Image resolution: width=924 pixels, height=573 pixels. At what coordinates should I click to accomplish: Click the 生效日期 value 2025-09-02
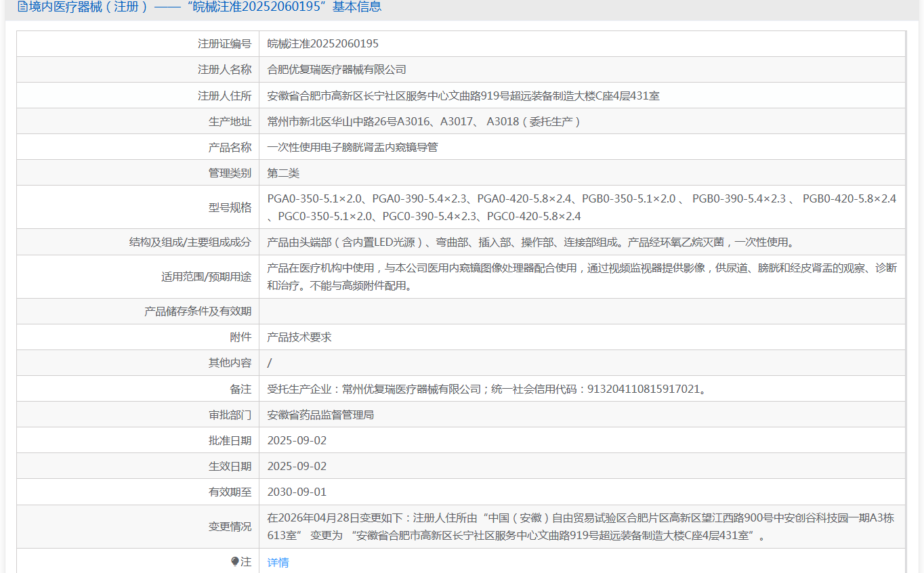(x=297, y=466)
